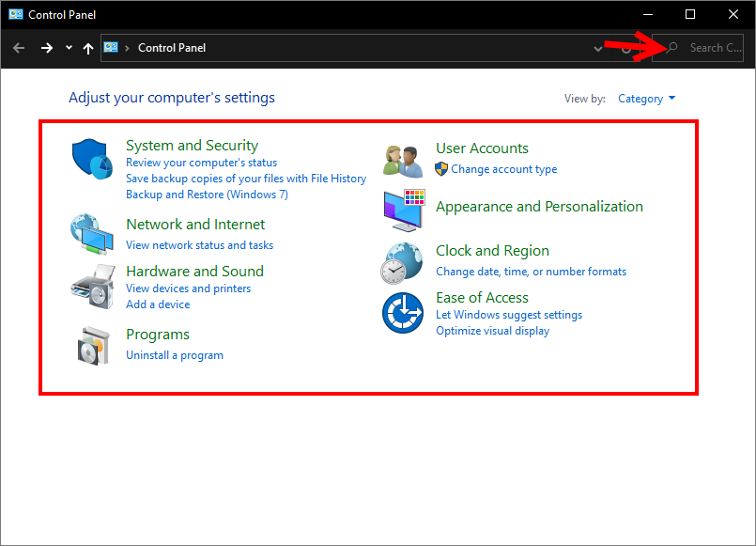Image resolution: width=756 pixels, height=546 pixels.
Task: Click the search magnifier icon
Action: [x=672, y=48]
